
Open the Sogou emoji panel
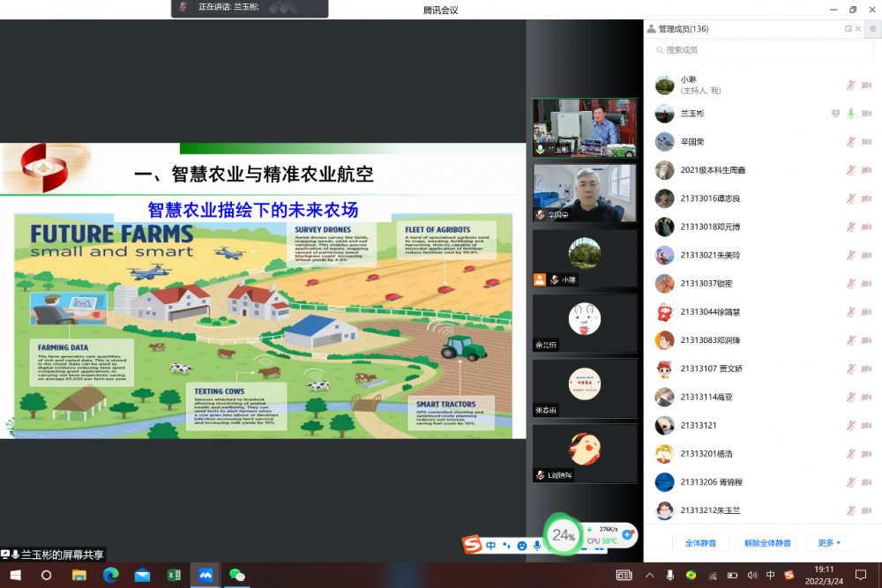pos(521,546)
